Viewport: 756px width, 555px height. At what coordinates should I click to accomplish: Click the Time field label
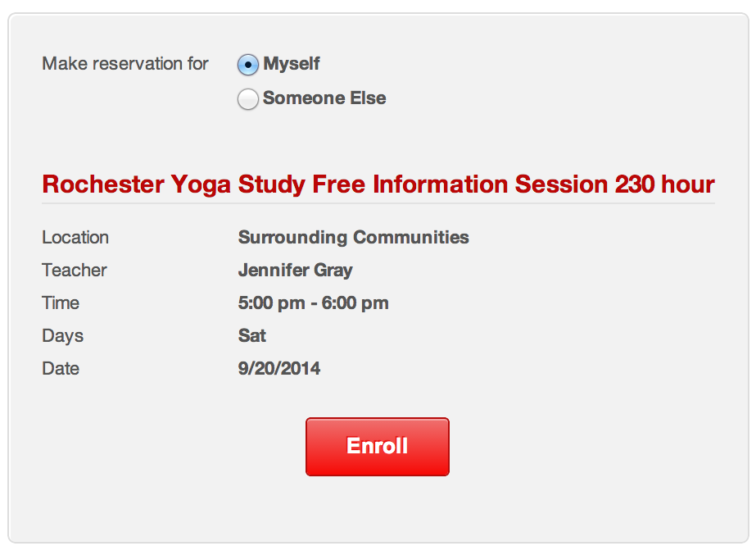click(x=61, y=303)
